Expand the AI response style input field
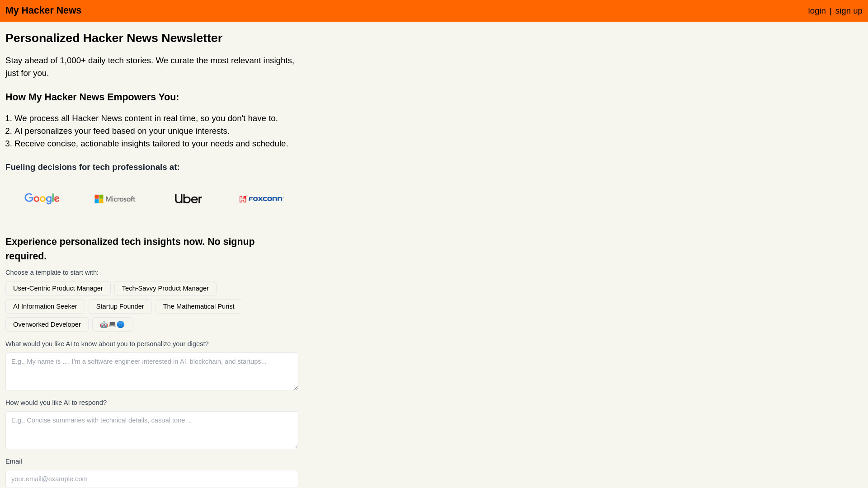The width and height of the screenshot is (868, 488). tap(296, 446)
